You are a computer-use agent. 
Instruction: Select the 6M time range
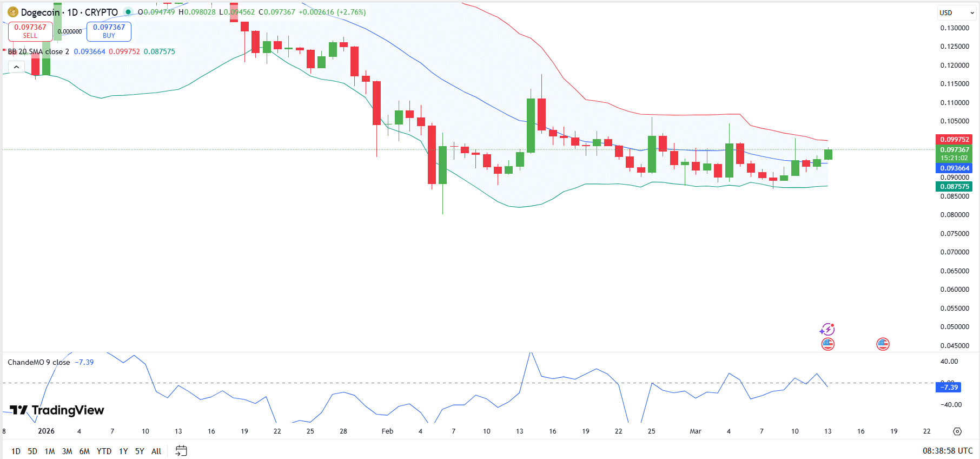click(84, 451)
